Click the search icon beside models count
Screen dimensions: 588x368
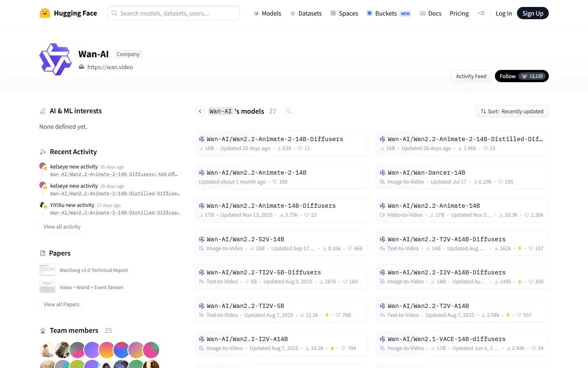[x=289, y=111]
